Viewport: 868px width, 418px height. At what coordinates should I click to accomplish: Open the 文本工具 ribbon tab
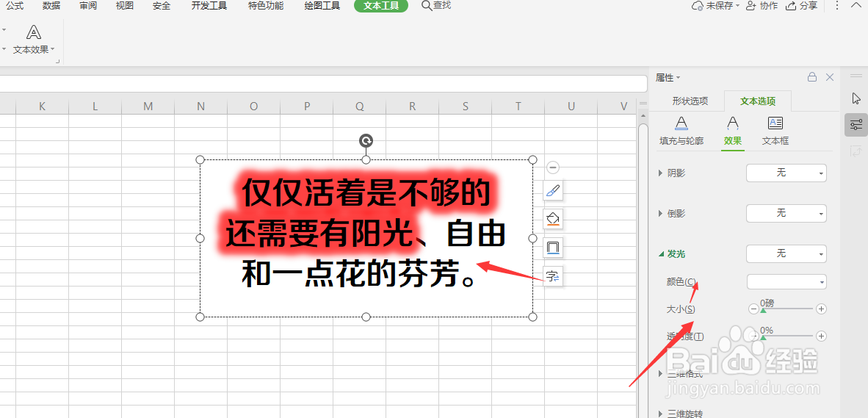[x=381, y=6]
